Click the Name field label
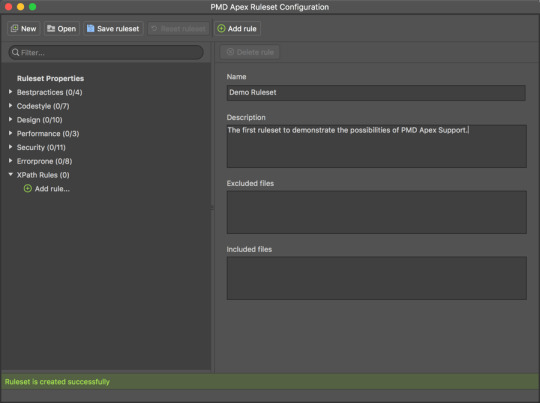 (x=236, y=77)
